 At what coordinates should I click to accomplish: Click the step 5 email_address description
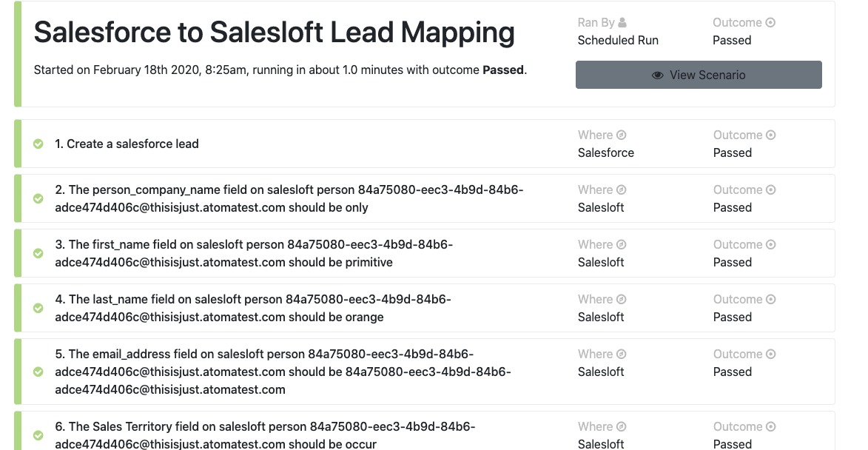tap(283, 372)
